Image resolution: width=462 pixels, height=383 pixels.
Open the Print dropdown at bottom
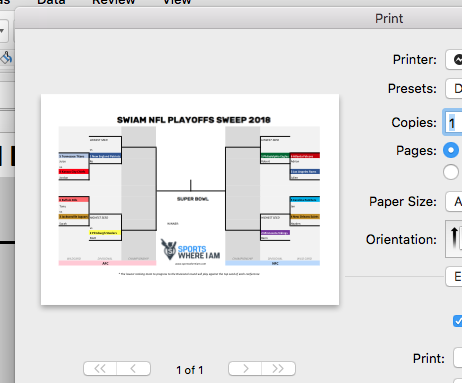pyautogui.click(x=458, y=358)
